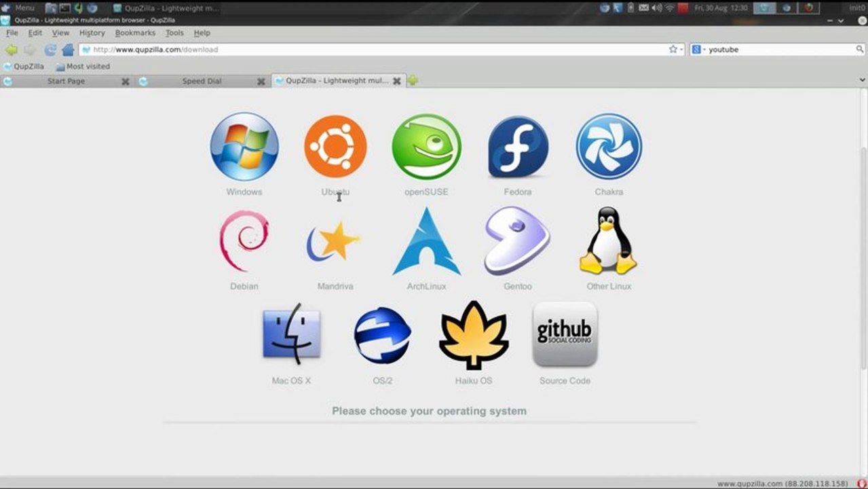
Task: Pick the Mac OS X Finder icon
Action: (x=291, y=334)
